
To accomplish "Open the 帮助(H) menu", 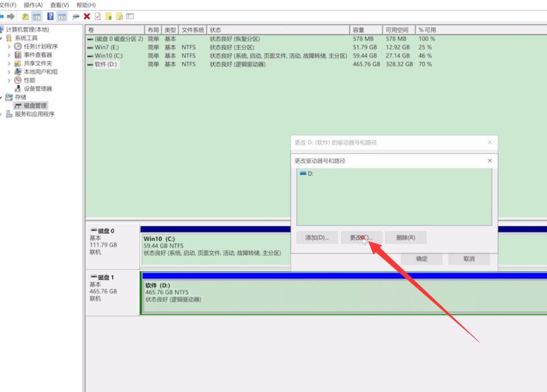I will pos(86,5).
